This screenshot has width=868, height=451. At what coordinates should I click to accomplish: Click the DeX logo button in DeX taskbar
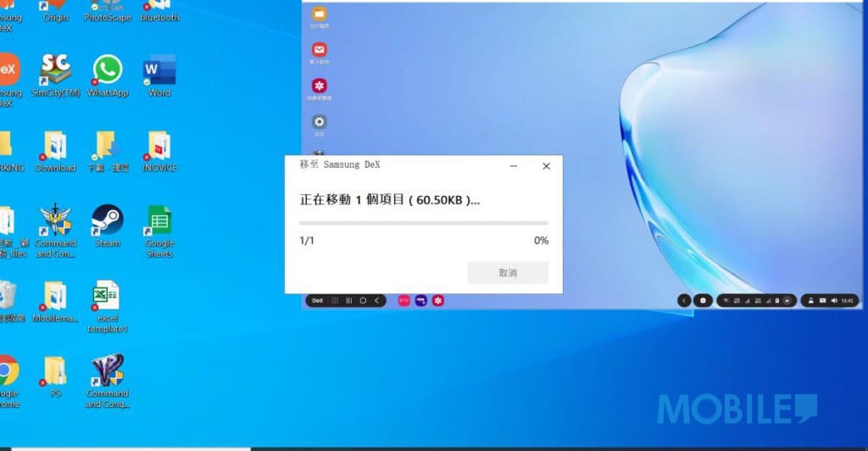click(x=318, y=300)
